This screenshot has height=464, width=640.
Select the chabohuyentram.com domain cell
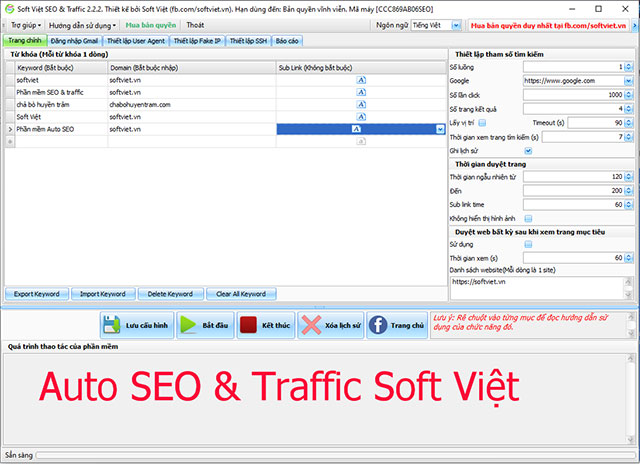pyautogui.click(x=192, y=104)
